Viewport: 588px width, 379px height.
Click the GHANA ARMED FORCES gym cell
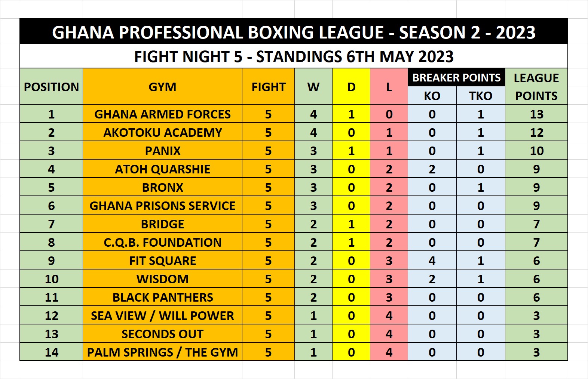162,114
